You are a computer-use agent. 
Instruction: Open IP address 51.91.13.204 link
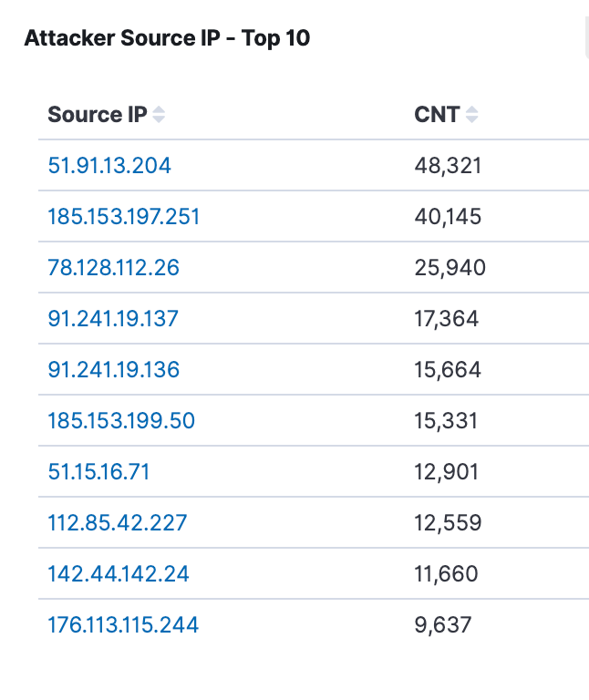click(109, 166)
